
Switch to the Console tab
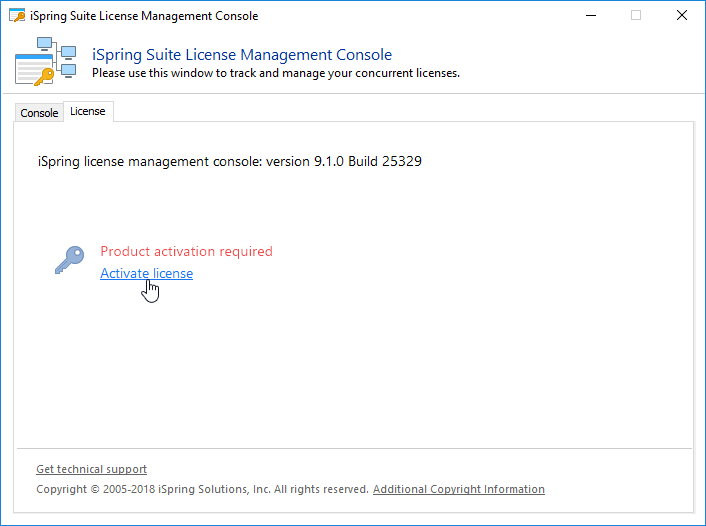[39, 113]
